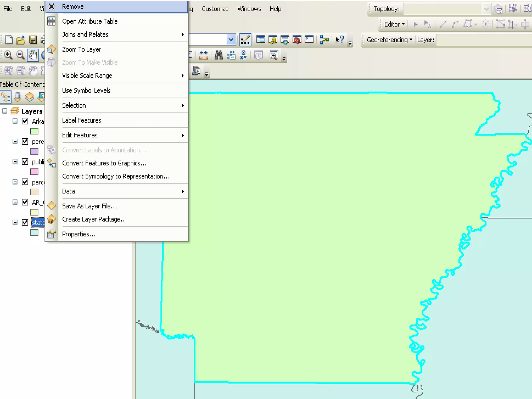Image resolution: width=532 pixels, height=399 pixels.
Task: Collapse the Layers data frame tree
Action: 5,111
